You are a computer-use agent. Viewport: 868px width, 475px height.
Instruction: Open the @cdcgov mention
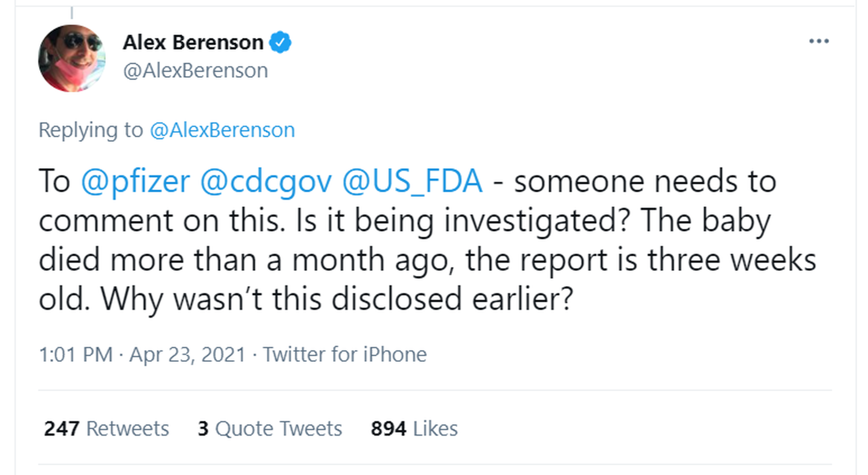coord(266,181)
